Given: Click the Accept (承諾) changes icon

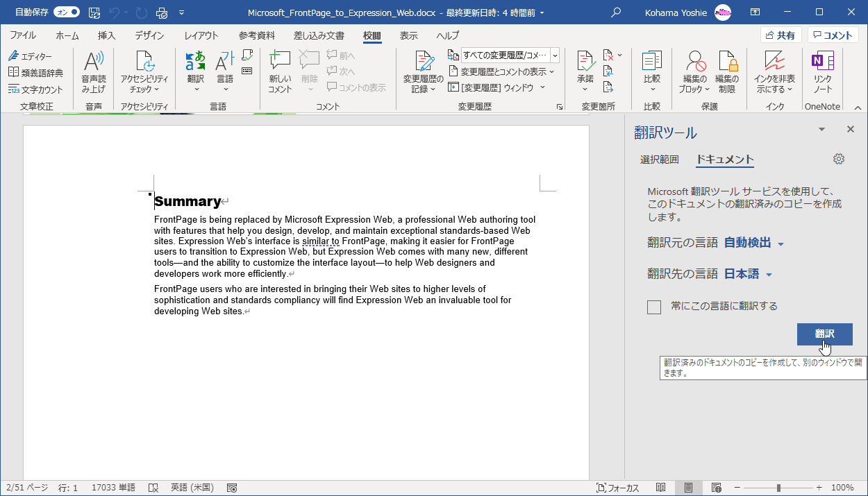Looking at the screenshot, I should pyautogui.click(x=585, y=62).
